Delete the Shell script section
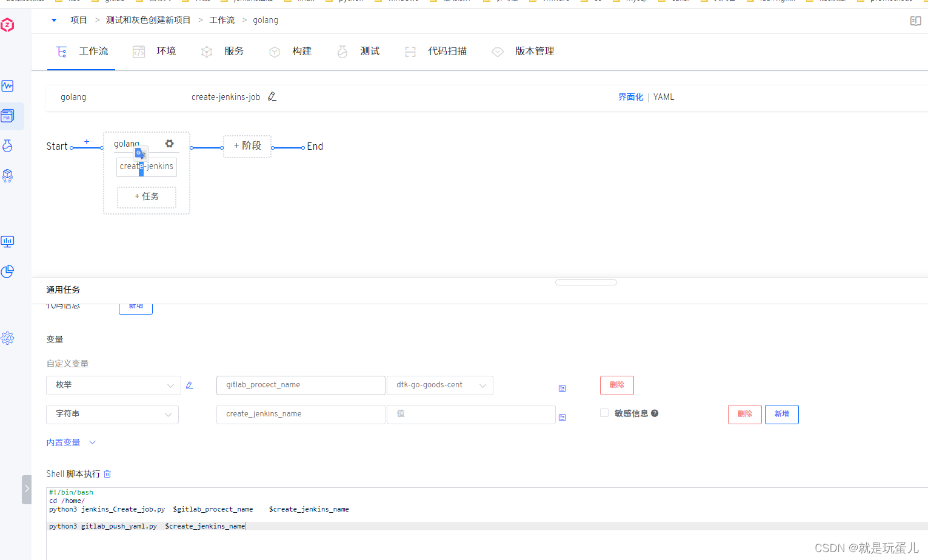This screenshot has height=560, width=928. 107,474
